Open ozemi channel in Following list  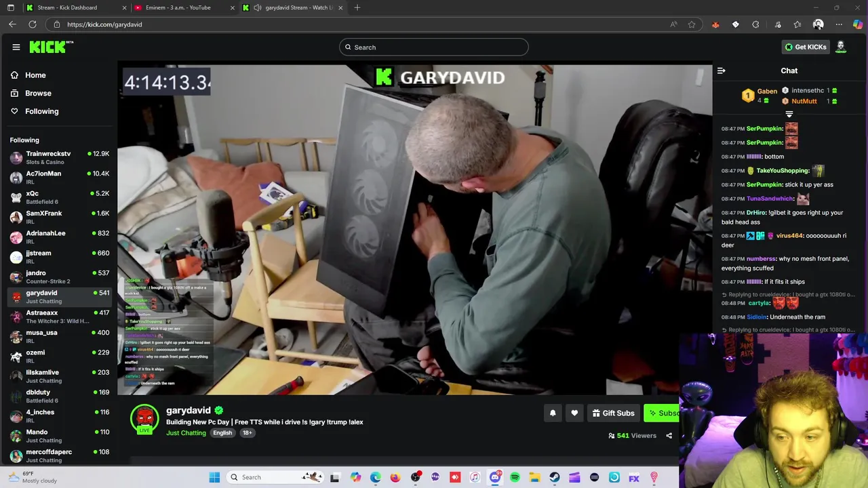pyautogui.click(x=59, y=357)
